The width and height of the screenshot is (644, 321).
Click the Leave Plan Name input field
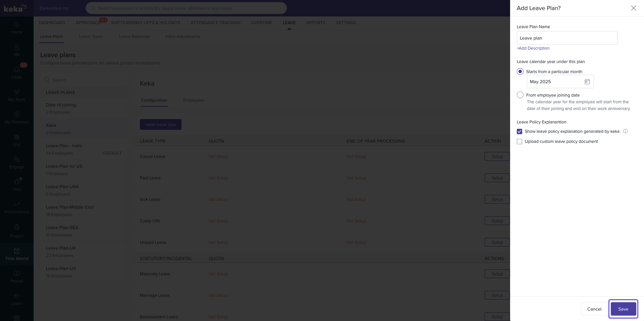pyautogui.click(x=566, y=38)
